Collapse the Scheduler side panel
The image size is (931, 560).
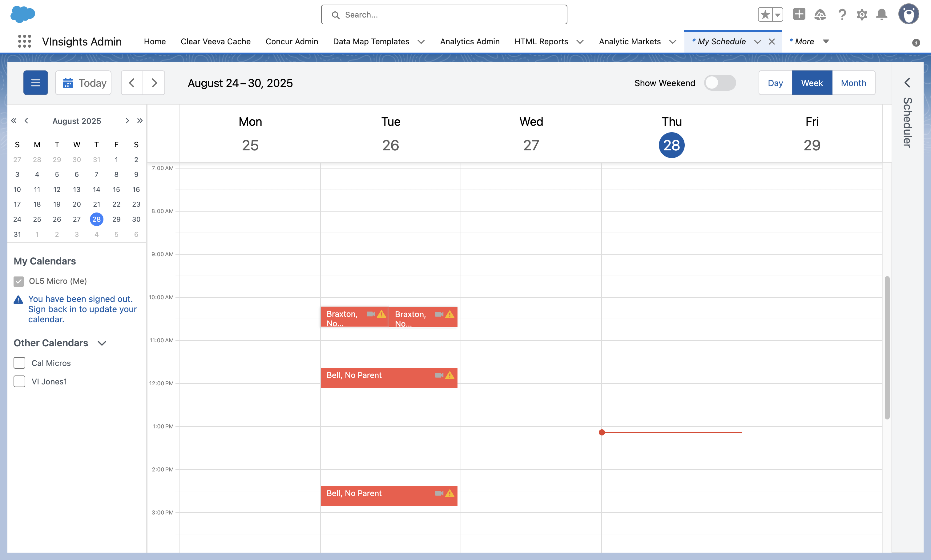point(907,83)
